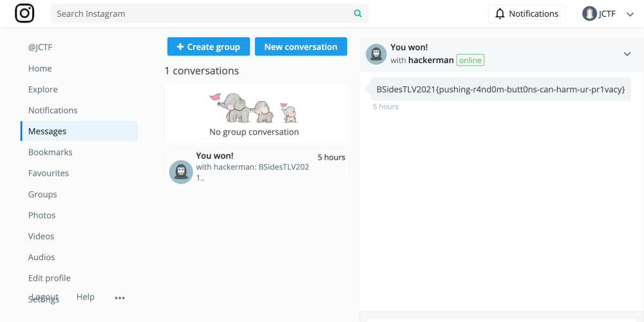Click the Notifications bell icon
This screenshot has height=322, width=644.
pos(500,14)
